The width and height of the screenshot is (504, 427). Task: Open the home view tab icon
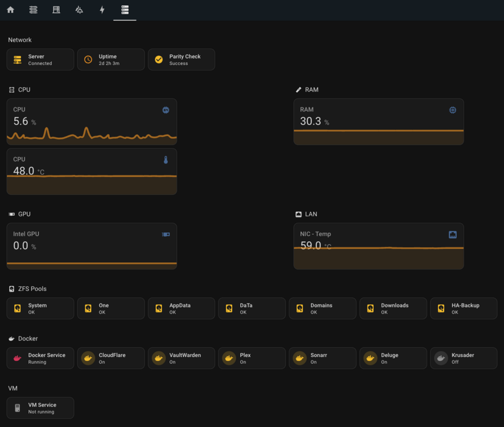[11, 10]
